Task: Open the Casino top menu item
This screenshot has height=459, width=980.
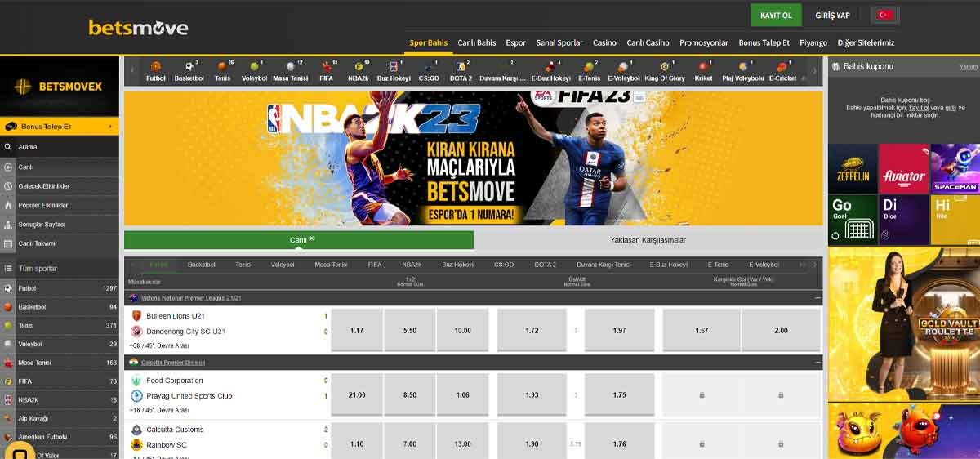Action: click(x=604, y=42)
